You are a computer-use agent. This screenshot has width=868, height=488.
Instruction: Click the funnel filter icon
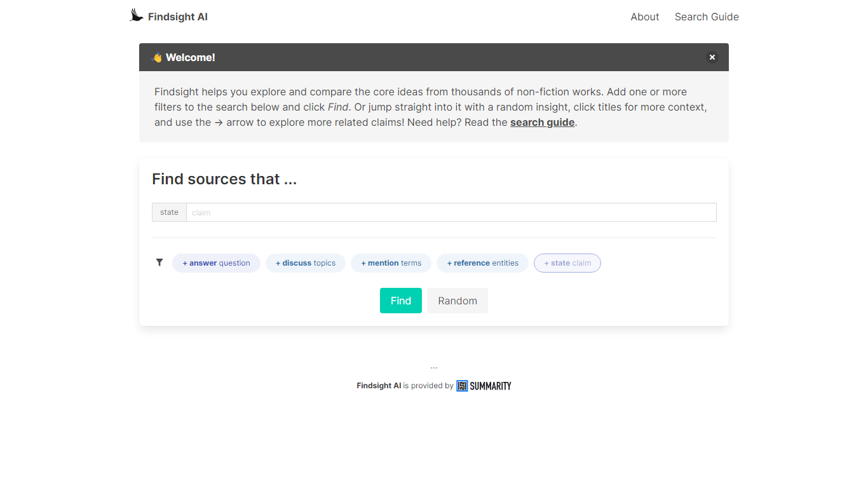(x=159, y=262)
